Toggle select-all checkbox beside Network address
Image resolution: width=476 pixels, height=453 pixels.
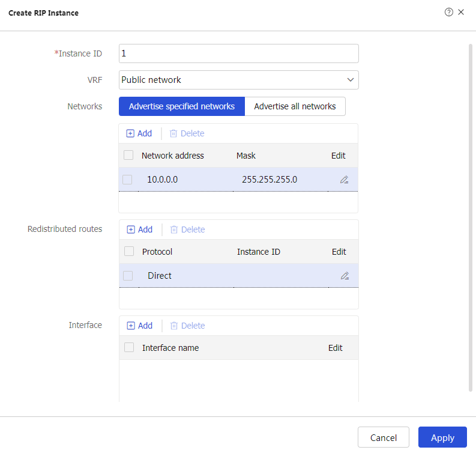pyautogui.click(x=128, y=155)
